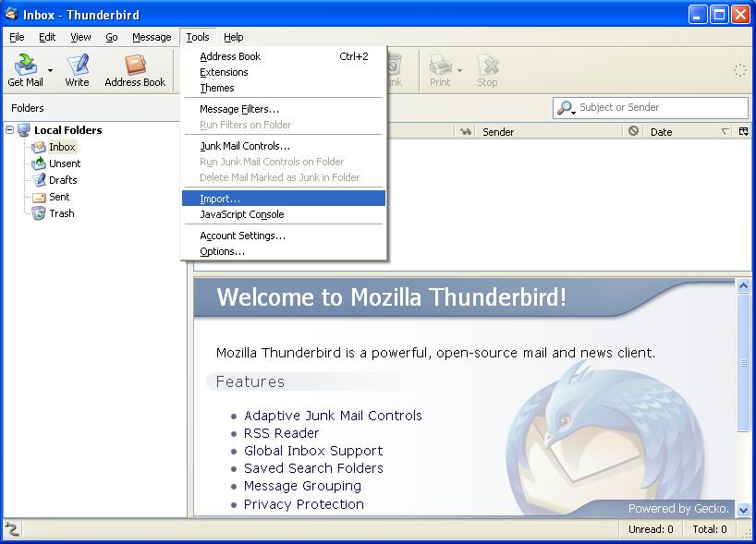Open Account Settings from Tools menu
This screenshot has height=544, width=756.
(284, 236)
